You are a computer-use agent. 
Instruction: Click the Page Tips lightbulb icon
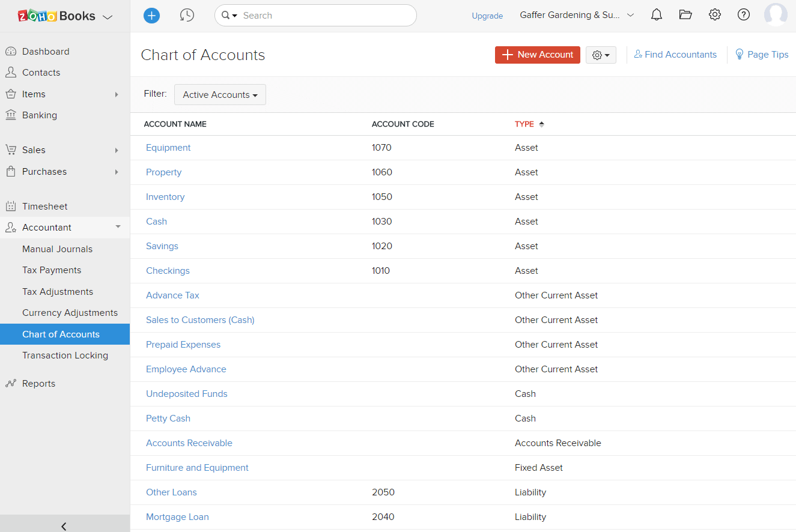740,55
